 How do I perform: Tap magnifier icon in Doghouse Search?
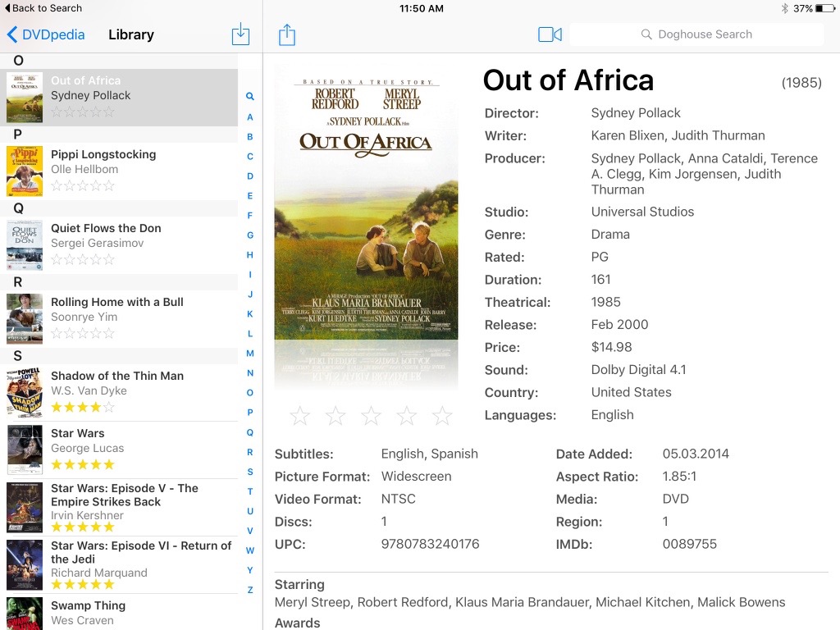point(646,34)
